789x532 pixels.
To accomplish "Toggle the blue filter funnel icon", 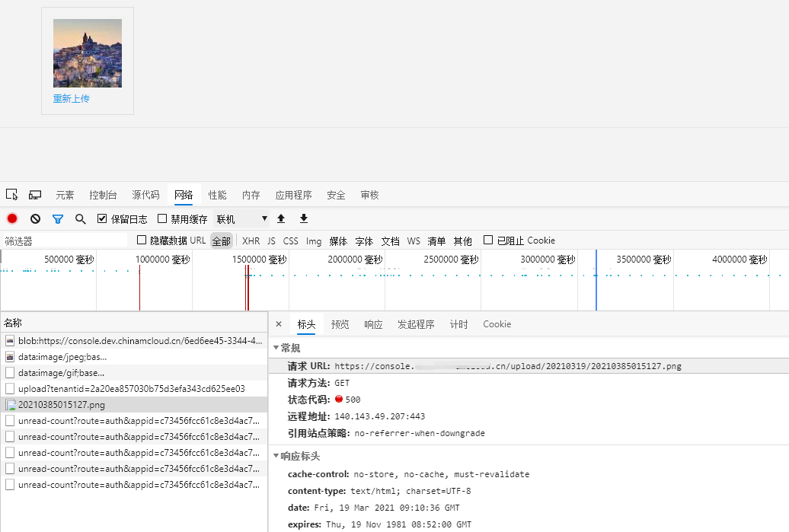I will [58, 219].
